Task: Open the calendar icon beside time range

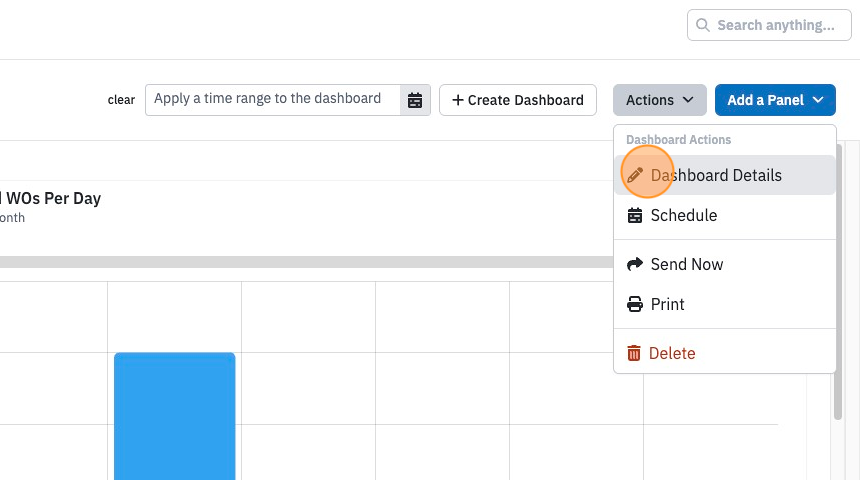Action: coord(415,100)
